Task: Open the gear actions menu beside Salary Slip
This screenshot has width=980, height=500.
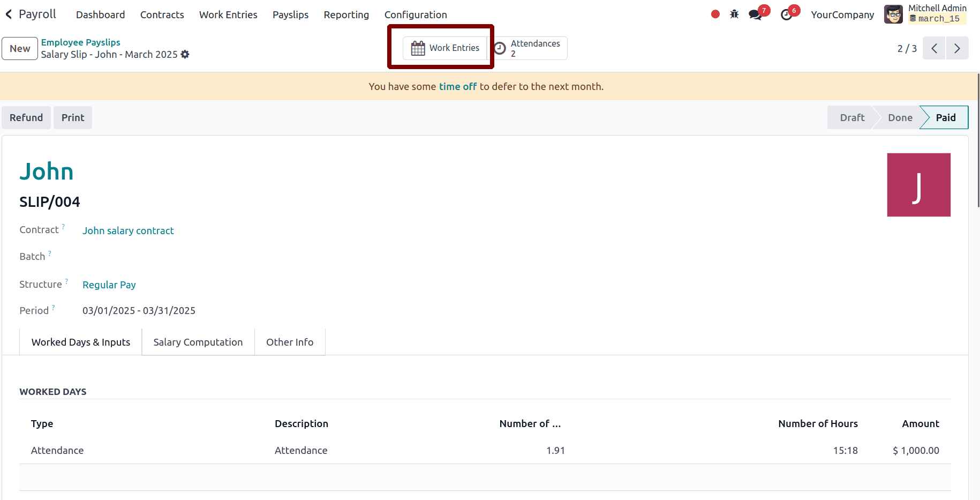Action: click(185, 54)
